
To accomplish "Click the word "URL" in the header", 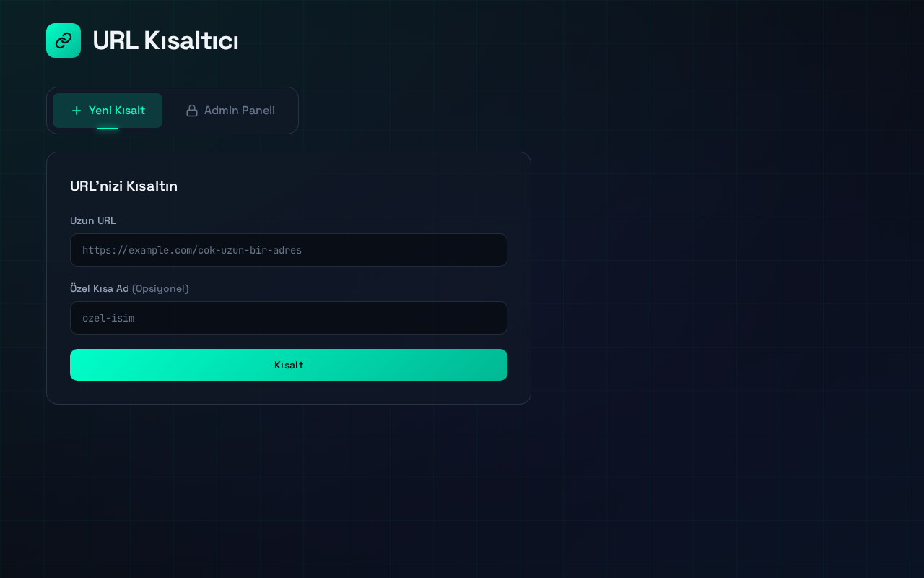I will click(115, 40).
